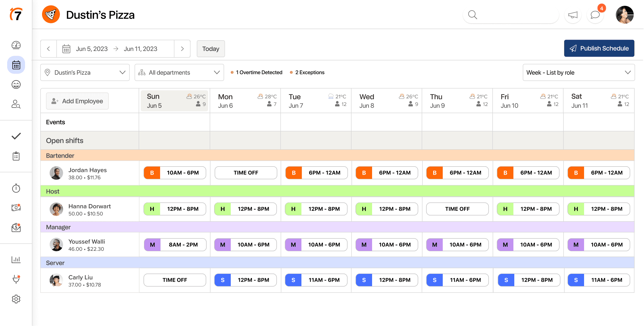Go to previous week arrow
The height and width of the screenshot is (326, 644).
coord(49,49)
